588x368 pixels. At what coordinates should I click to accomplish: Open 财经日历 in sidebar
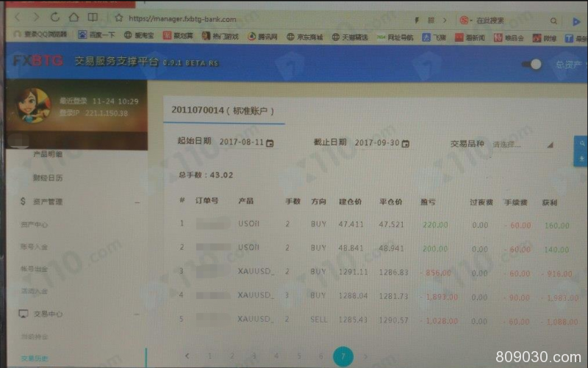point(48,178)
